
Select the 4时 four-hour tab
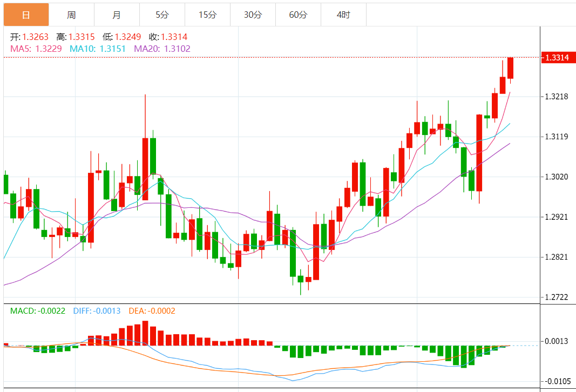pos(343,15)
